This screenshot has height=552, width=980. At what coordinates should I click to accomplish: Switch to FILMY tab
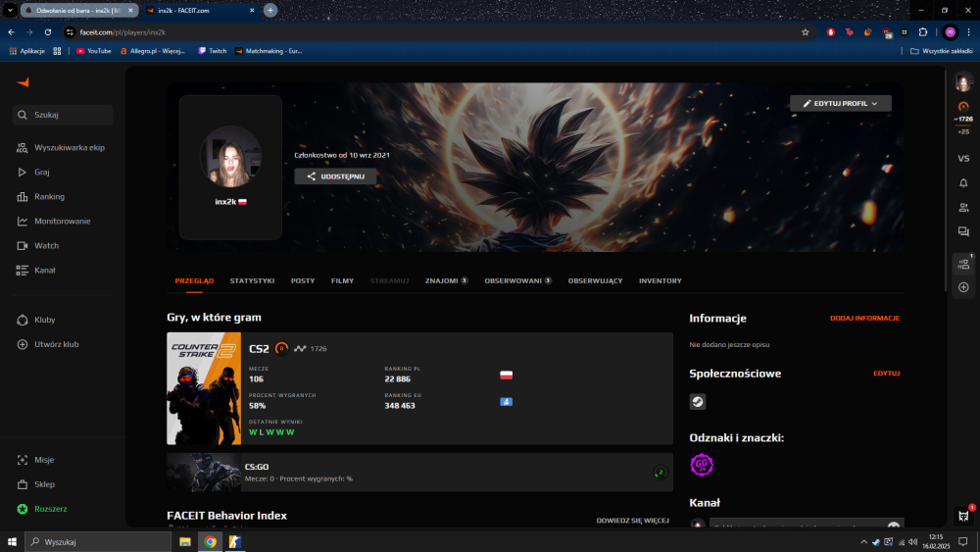[x=342, y=280]
